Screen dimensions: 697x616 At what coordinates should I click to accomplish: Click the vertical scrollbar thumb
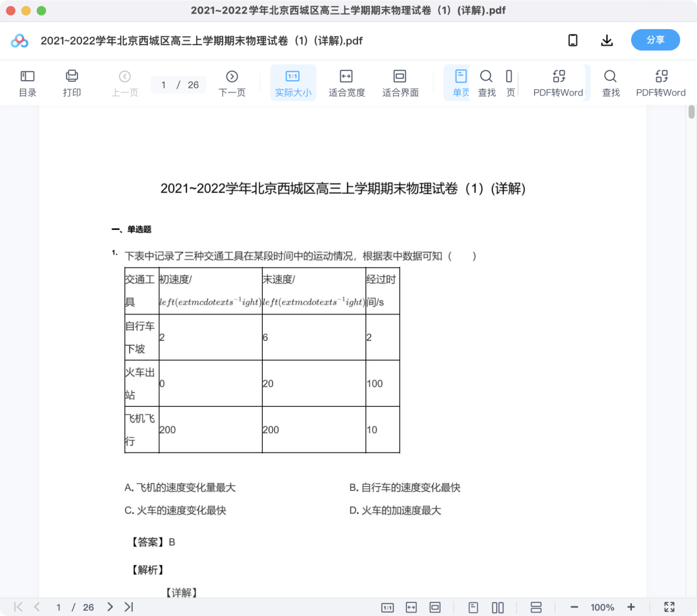[x=691, y=112]
